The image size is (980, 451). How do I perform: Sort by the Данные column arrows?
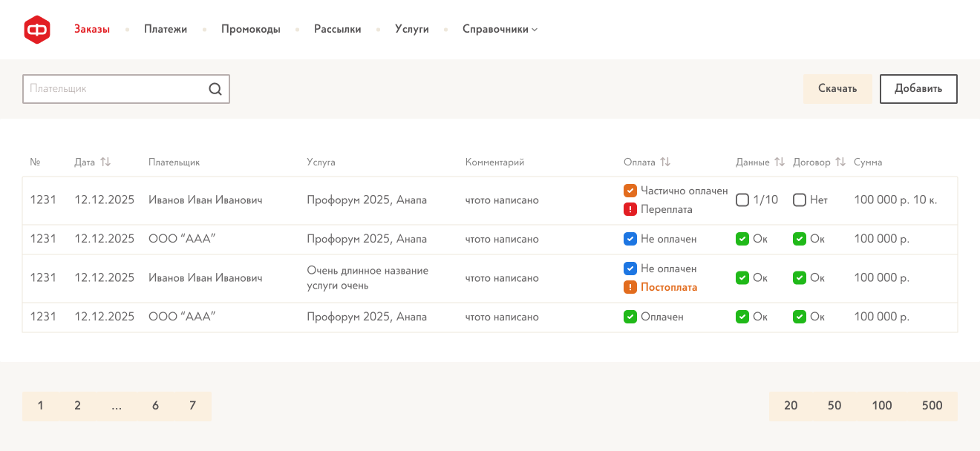780,162
